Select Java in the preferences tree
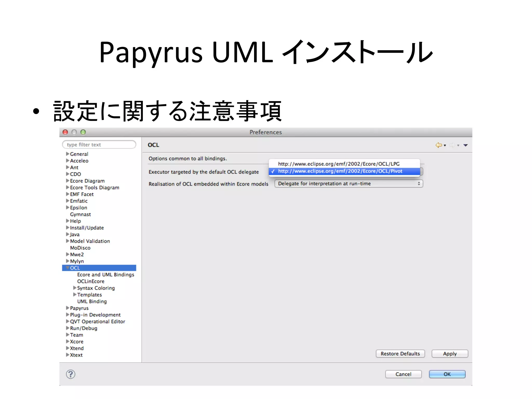Viewport: 532px width, 399px height. 75,235
